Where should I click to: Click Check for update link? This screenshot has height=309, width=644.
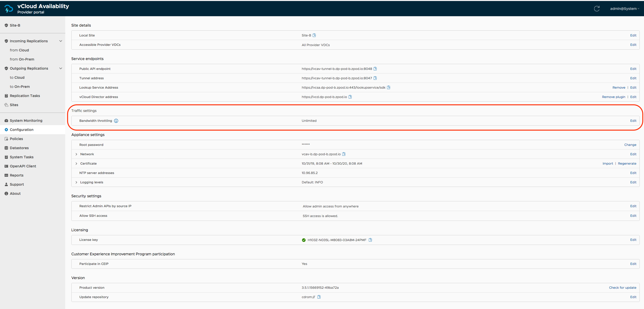pos(622,287)
